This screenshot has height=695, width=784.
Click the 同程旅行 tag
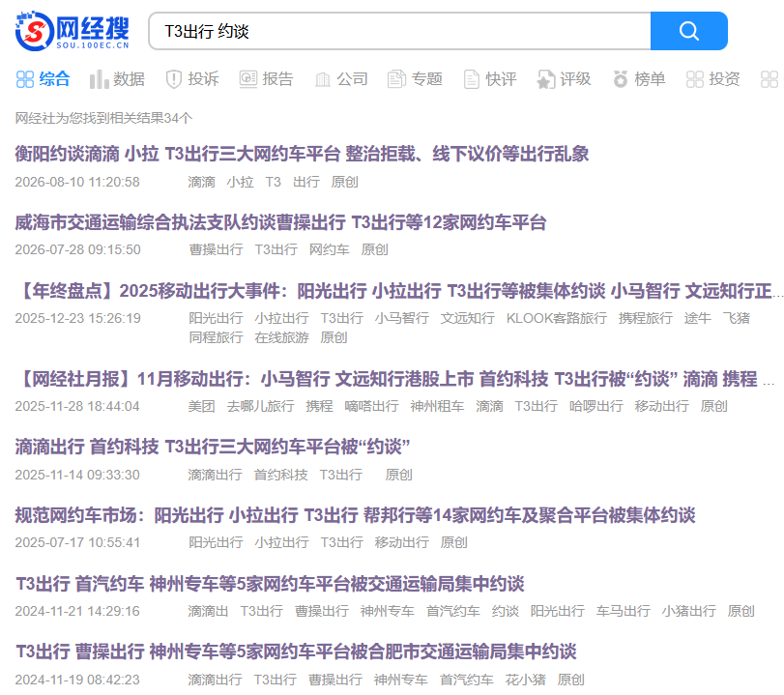click(216, 337)
